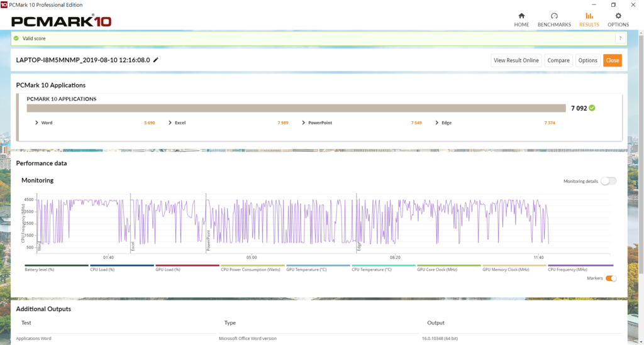Viewport: 644px width, 345px height.
Task: Click the result name LAPTOP-I8M5MNMP text
Action: [x=83, y=60]
